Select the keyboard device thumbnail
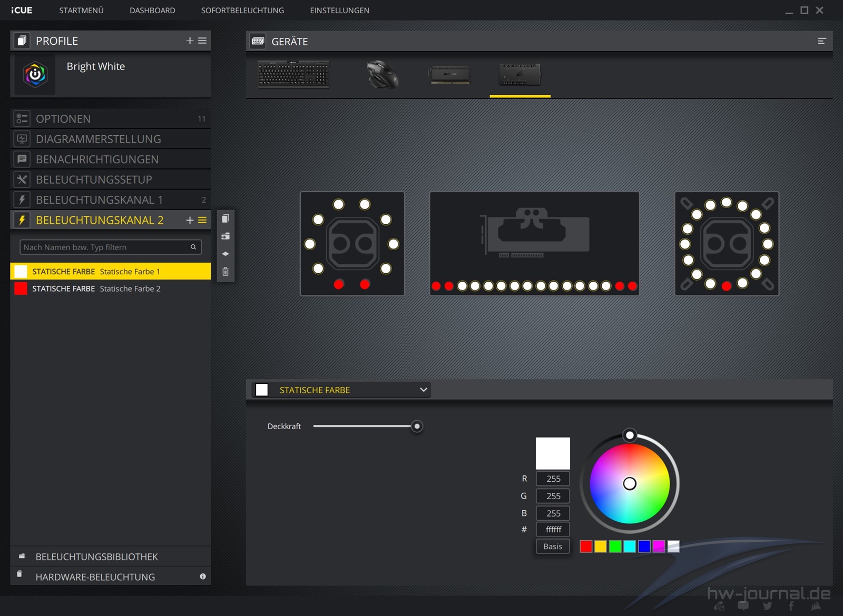Screen dimensions: 843x616 click(293, 74)
